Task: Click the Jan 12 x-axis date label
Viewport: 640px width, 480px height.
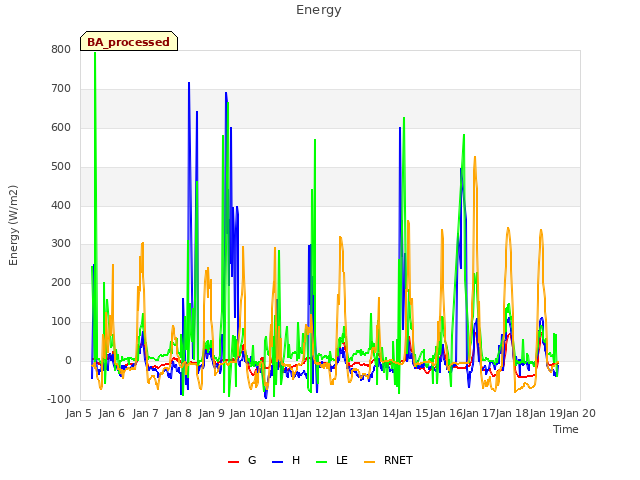Action: 312,413
